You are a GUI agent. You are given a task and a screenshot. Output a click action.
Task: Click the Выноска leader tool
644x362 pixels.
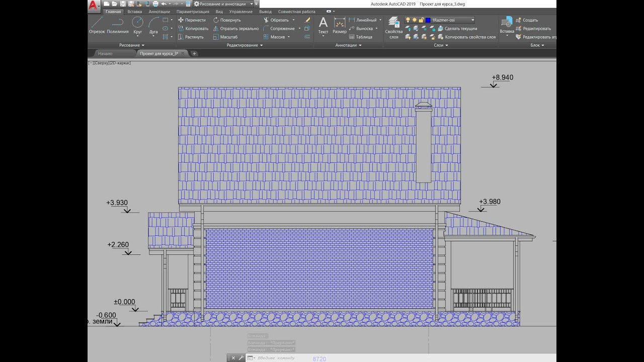point(360,29)
